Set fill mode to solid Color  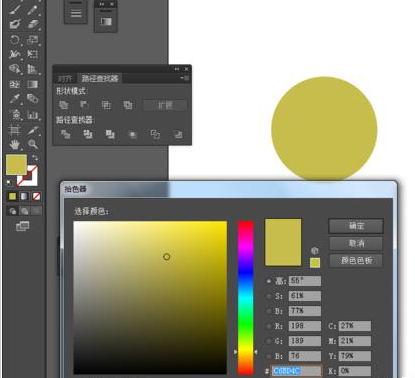tap(12, 196)
